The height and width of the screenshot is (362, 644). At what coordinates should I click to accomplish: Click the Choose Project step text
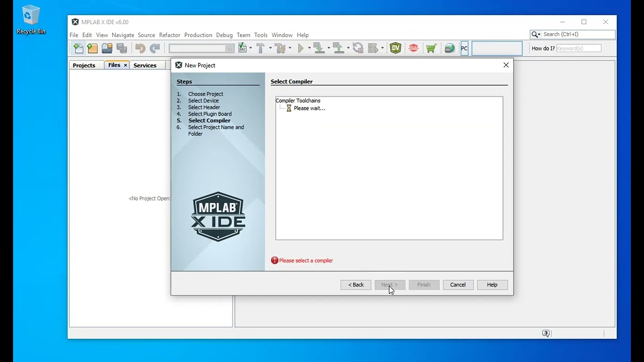coord(206,94)
